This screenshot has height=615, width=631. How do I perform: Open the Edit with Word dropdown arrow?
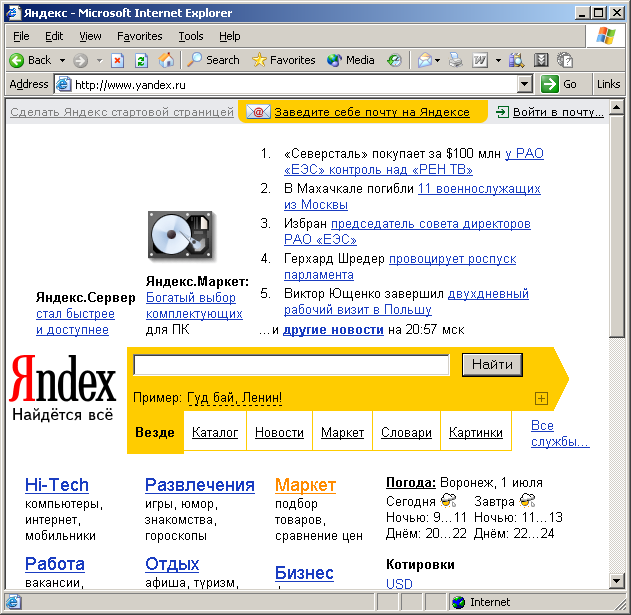tap(498, 60)
